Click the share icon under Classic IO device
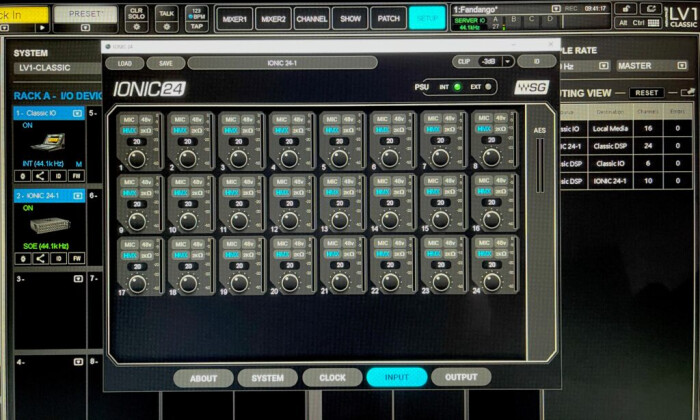Image resolution: width=700 pixels, height=420 pixels. point(40,176)
